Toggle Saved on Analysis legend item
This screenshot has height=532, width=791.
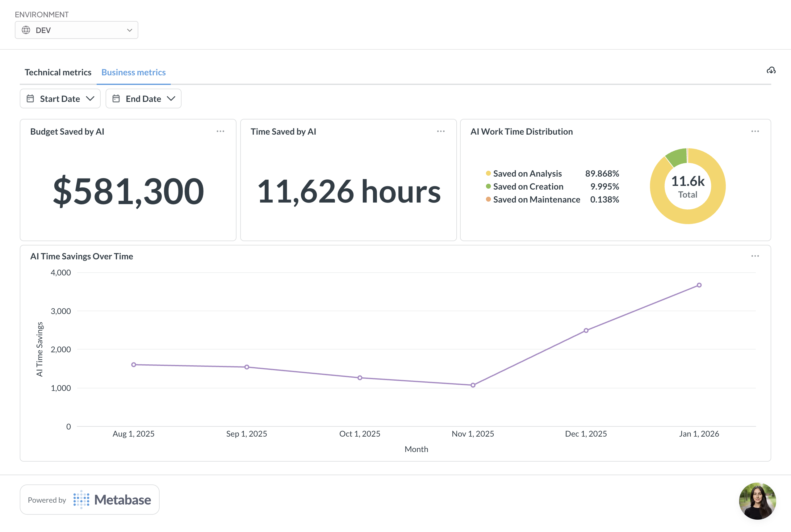[527, 174]
